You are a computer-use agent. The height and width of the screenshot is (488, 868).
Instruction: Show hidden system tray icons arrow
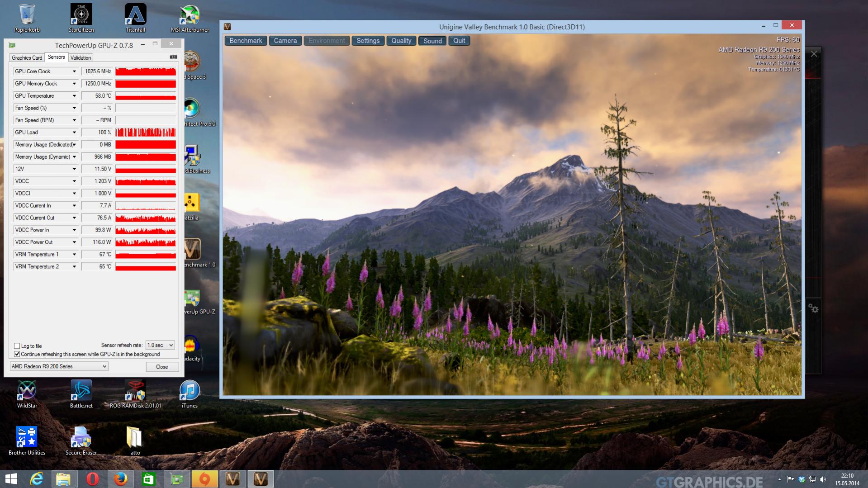779,479
